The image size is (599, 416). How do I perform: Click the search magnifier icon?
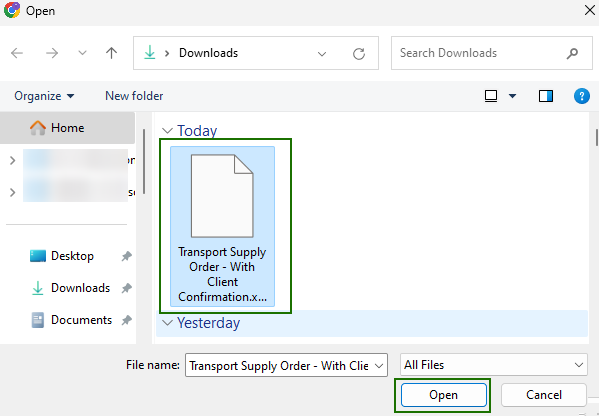click(572, 53)
